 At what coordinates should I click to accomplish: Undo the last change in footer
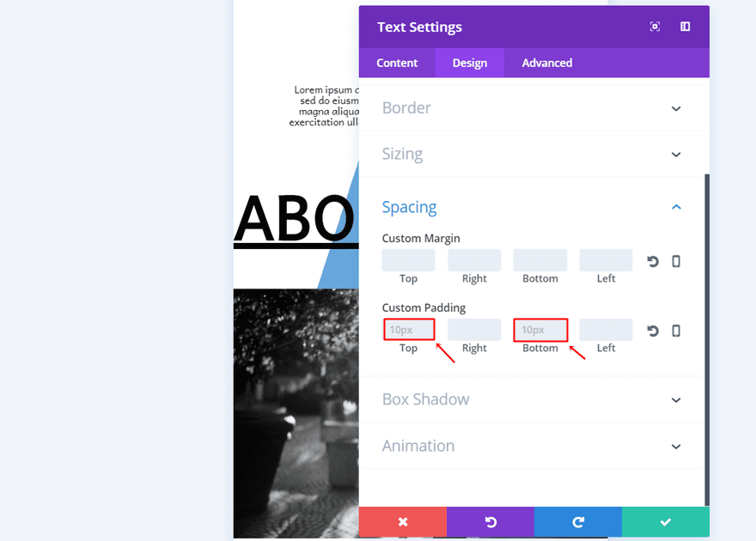pos(491,521)
